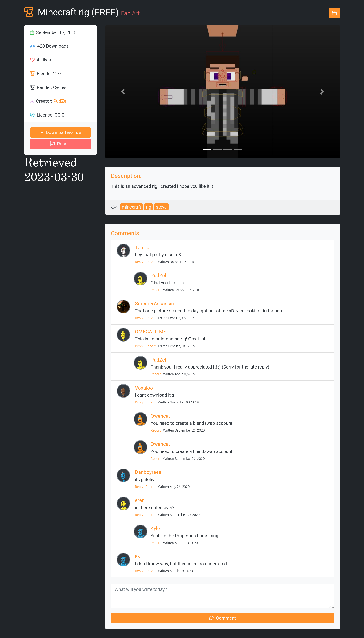364x638 pixels.
Task: Click SorcererAssassin's avatar image
Action: coord(123,306)
